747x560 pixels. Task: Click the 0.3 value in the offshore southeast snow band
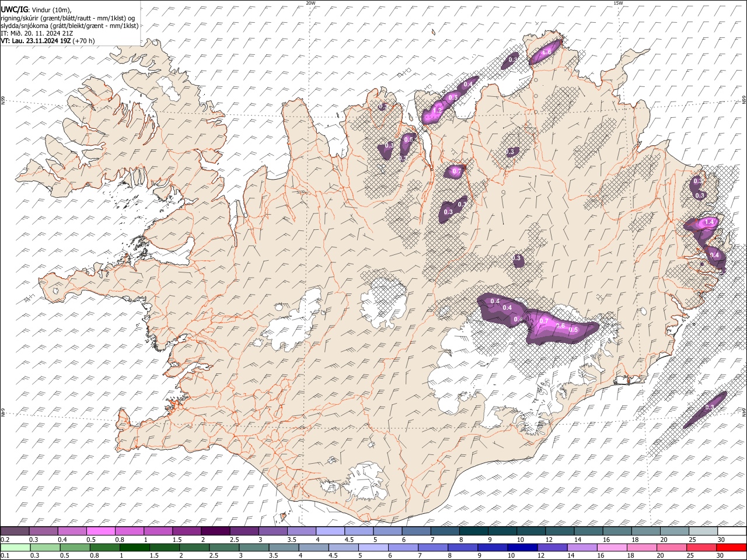click(710, 407)
